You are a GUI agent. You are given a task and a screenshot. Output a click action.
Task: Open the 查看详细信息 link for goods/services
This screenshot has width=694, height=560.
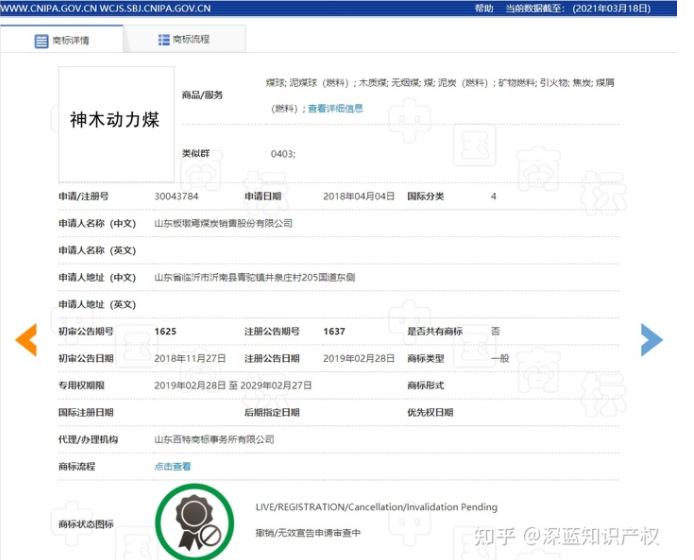tap(335, 109)
